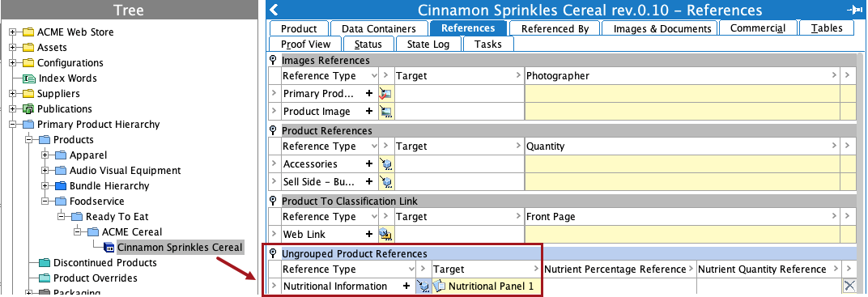Toggle the pin on the Product To Classification Link group
This screenshot has height=297, width=868.
pyautogui.click(x=273, y=201)
